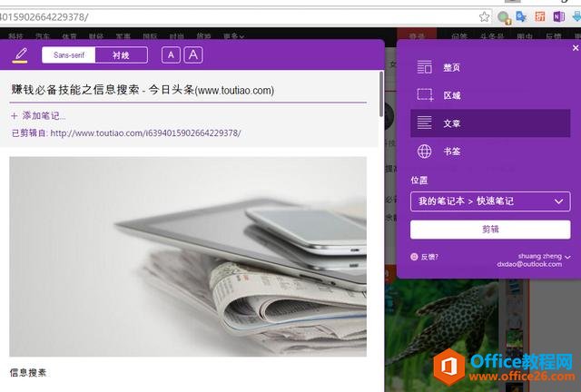
Task: Open OneNote Web Clipper extension icon
Action: point(559,16)
